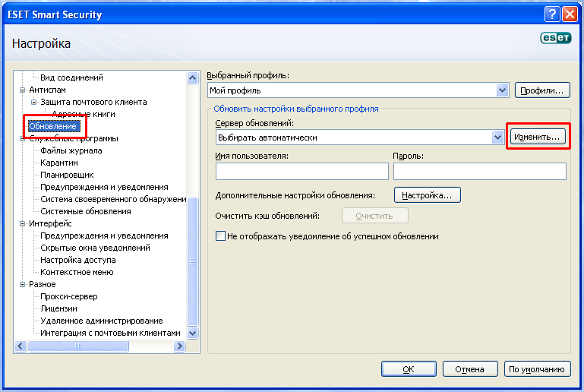This screenshot has width=584, height=392.
Task: Select Планировщик in the tree
Action: coord(67,175)
